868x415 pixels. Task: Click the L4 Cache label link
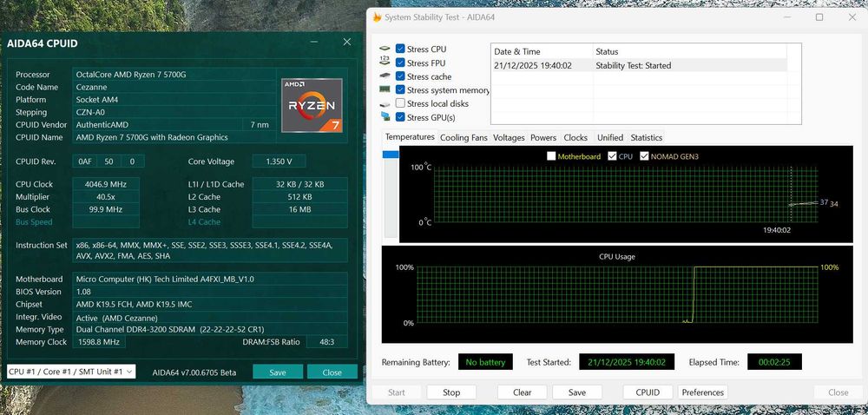pyautogui.click(x=204, y=222)
